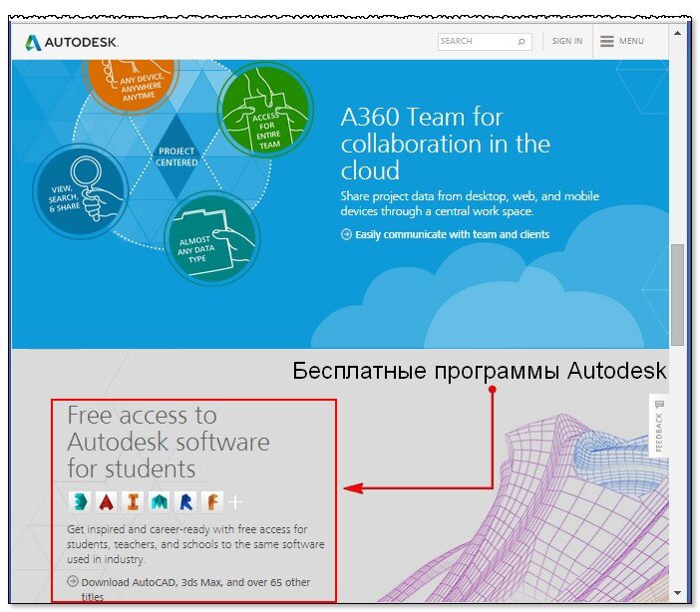Click arrow icon beside Download AutoCAD link
Image resolution: width=700 pixels, height=612 pixels.
(x=73, y=581)
